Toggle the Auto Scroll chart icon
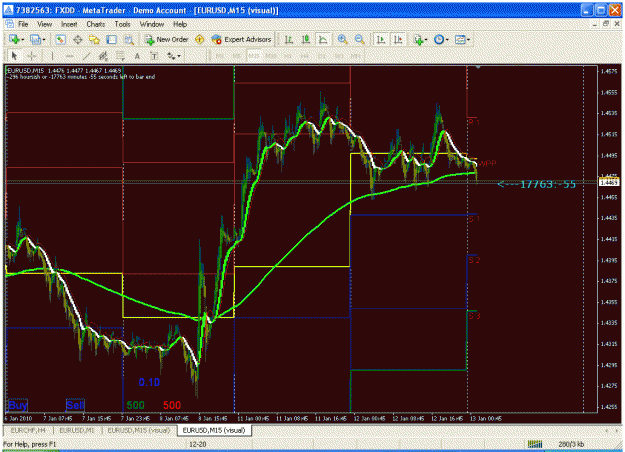This screenshot has width=625, height=452. pyautogui.click(x=381, y=39)
